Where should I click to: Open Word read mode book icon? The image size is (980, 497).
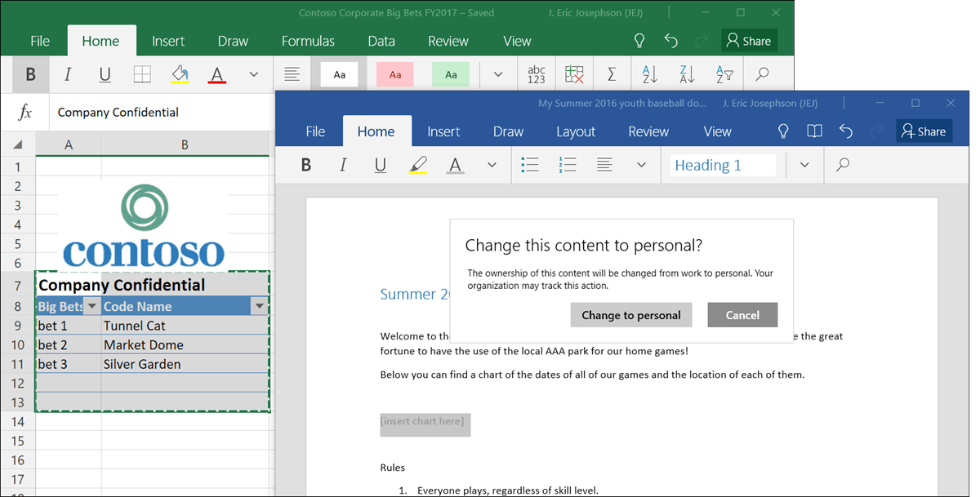pyautogui.click(x=813, y=131)
